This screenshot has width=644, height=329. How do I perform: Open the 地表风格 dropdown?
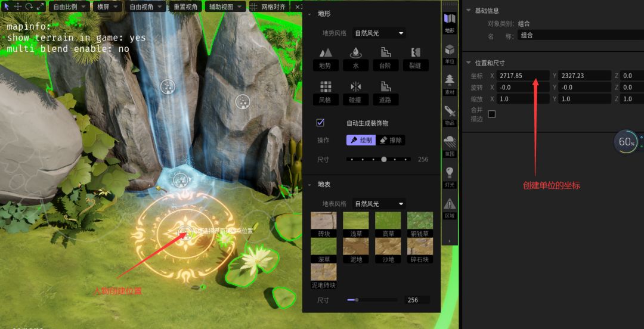click(x=379, y=204)
